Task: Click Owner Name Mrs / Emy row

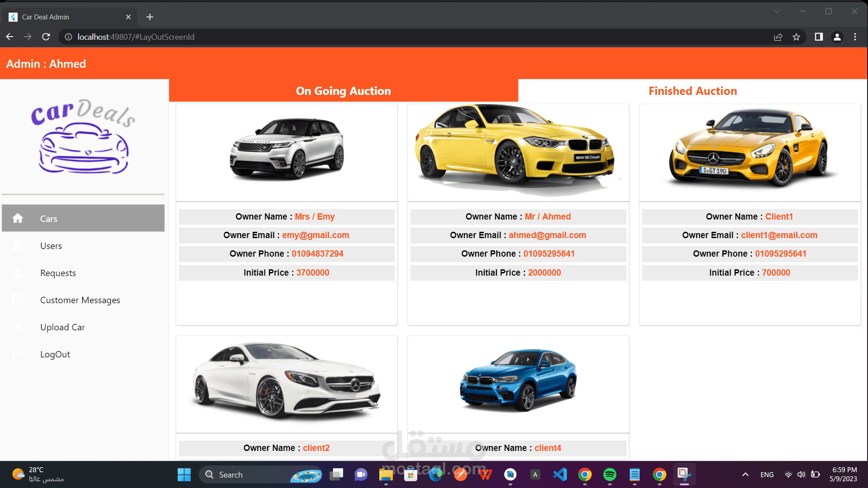Action: [287, 216]
